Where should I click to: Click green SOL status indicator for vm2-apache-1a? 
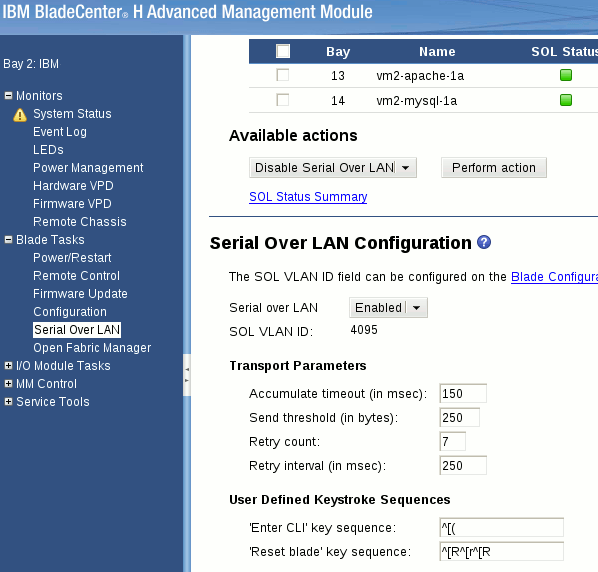click(x=566, y=75)
